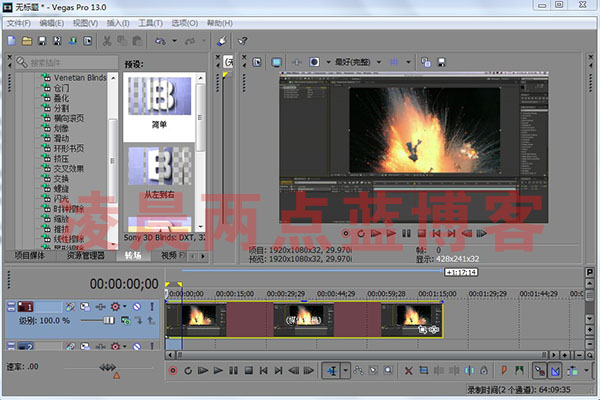The height and width of the screenshot is (400, 600).
Task: Select the Normal Edit tool
Action: [x=332, y=371]
